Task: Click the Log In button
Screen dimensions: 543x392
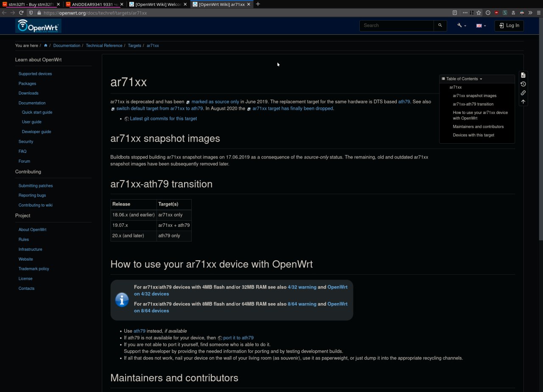Action: (x=509, y=25)
